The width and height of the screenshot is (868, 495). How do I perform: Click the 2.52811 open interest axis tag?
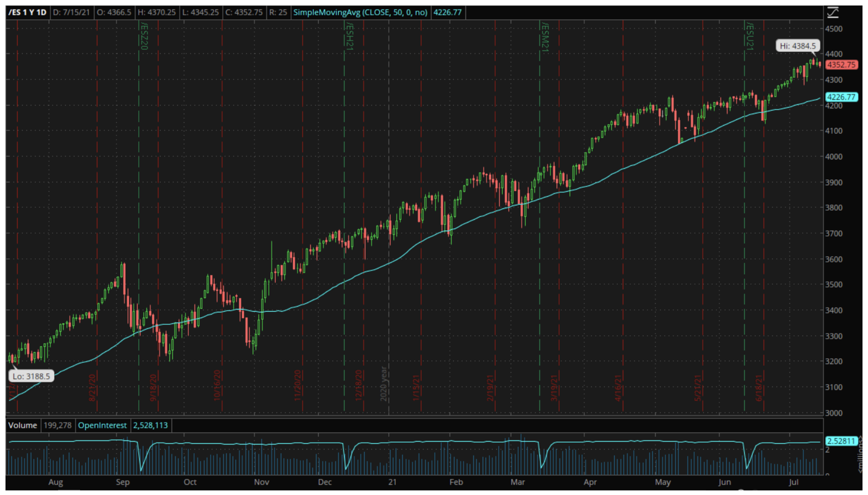click(x=841, y=441)
